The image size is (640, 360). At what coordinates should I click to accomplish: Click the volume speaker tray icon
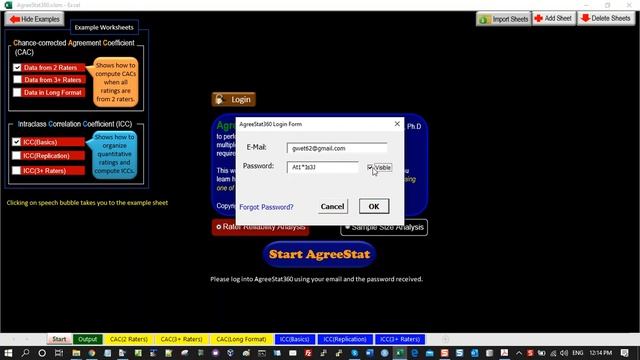(564, 353)
